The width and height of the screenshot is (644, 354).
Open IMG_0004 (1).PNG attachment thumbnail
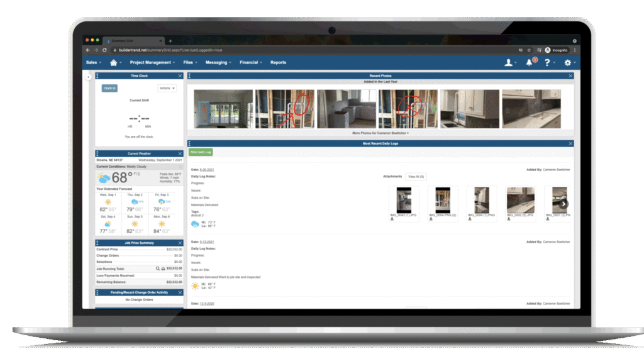point(481,199)
